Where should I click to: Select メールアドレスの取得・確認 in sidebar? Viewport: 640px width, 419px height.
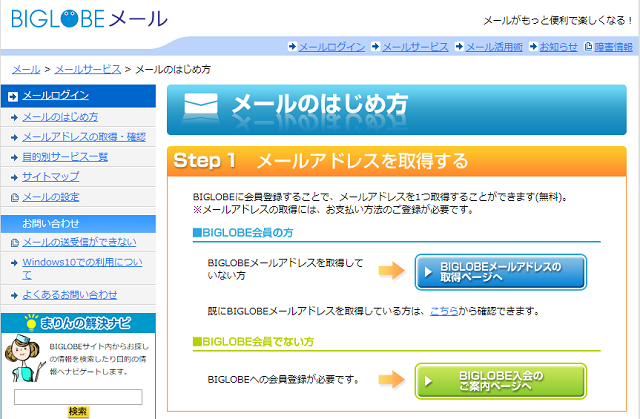[84, 137]
